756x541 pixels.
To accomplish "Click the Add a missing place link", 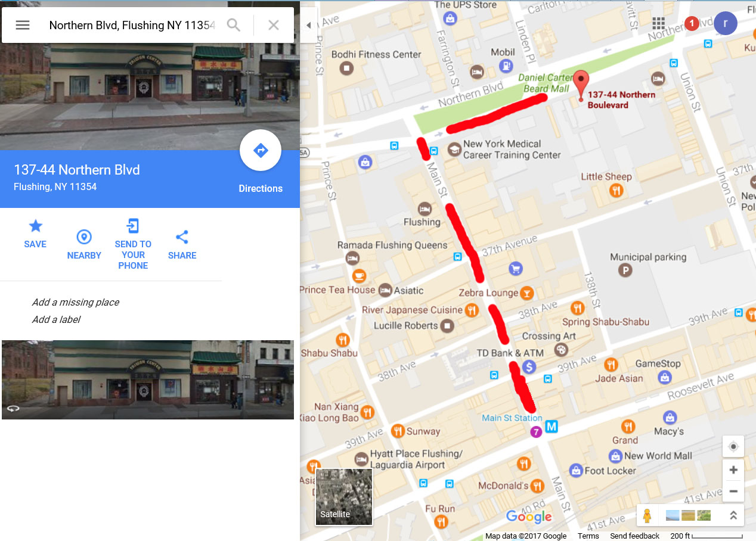I will point(76,302).
